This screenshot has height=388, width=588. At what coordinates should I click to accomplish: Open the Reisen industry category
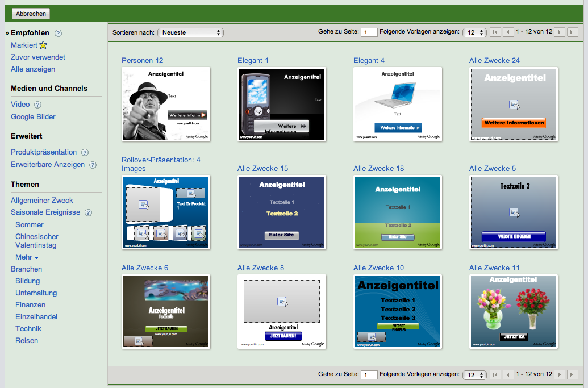click(x=27, y=340)
